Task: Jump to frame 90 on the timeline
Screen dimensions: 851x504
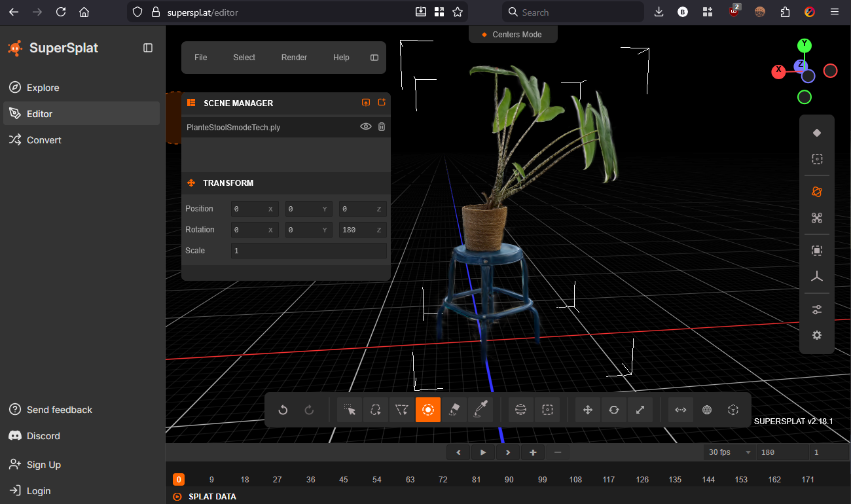Action: [x=509, y=480]
